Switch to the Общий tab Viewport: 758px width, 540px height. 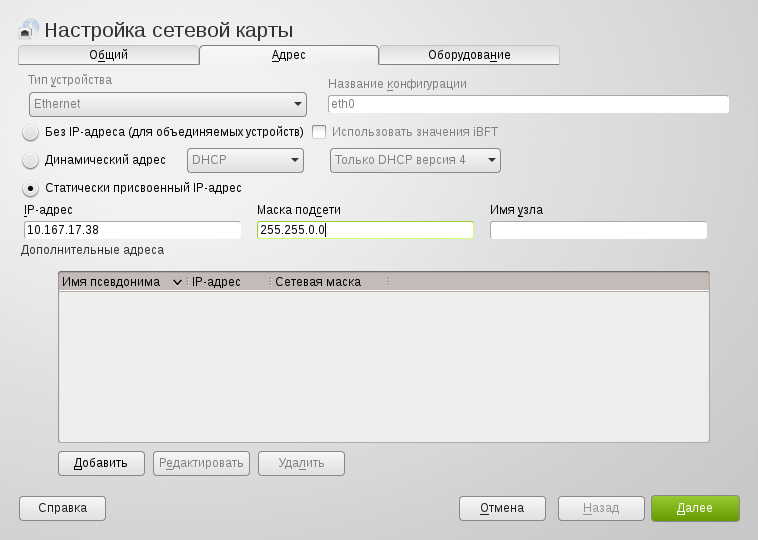108,55
